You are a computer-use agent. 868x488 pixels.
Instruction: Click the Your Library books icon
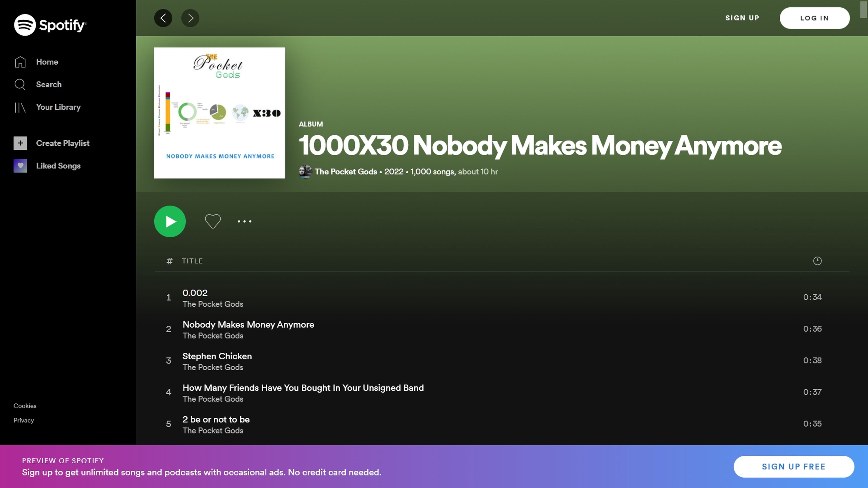point(20,108)
